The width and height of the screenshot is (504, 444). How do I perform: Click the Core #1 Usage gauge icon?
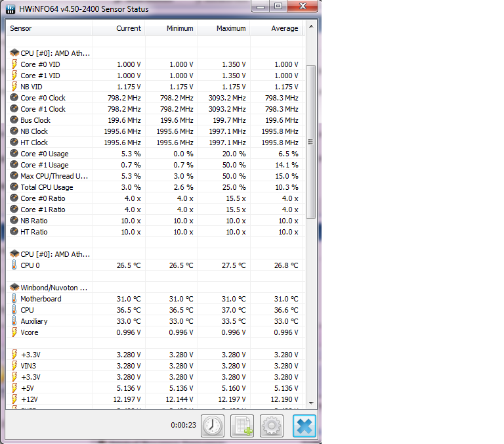coord(14,164)
